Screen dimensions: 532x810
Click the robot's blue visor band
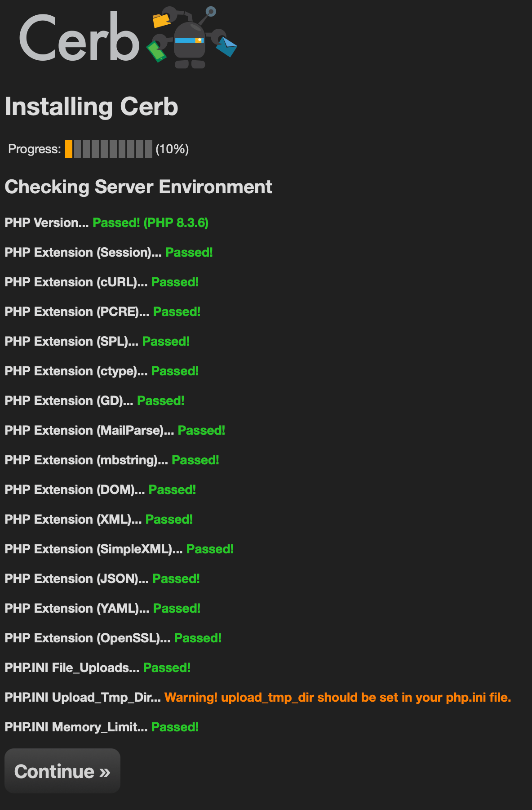(x=189, y=40)
